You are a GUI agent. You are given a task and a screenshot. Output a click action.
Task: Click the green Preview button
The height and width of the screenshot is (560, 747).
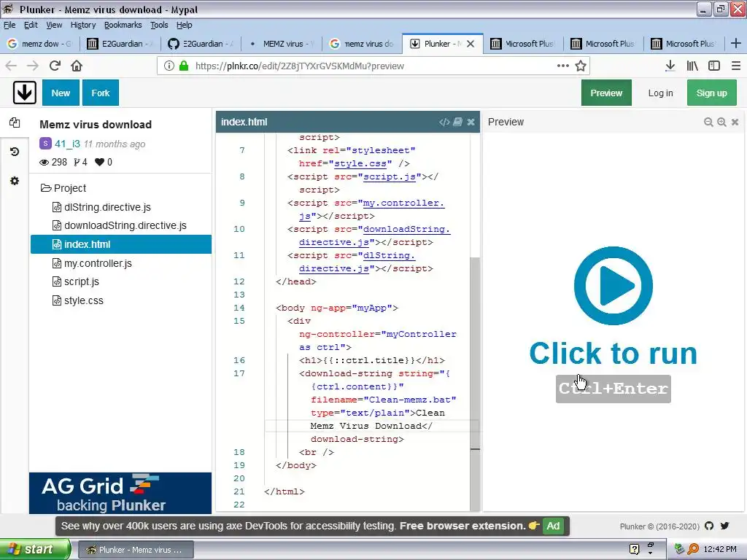point(606,93)
